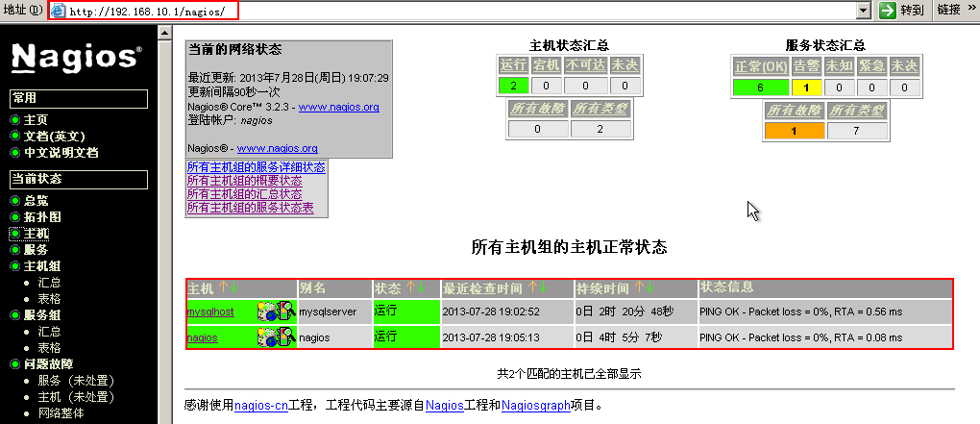Open 所有主机组的汇总状态 link
The width and height of the screenshot is (980, 424).
click(x=244, y=194)
